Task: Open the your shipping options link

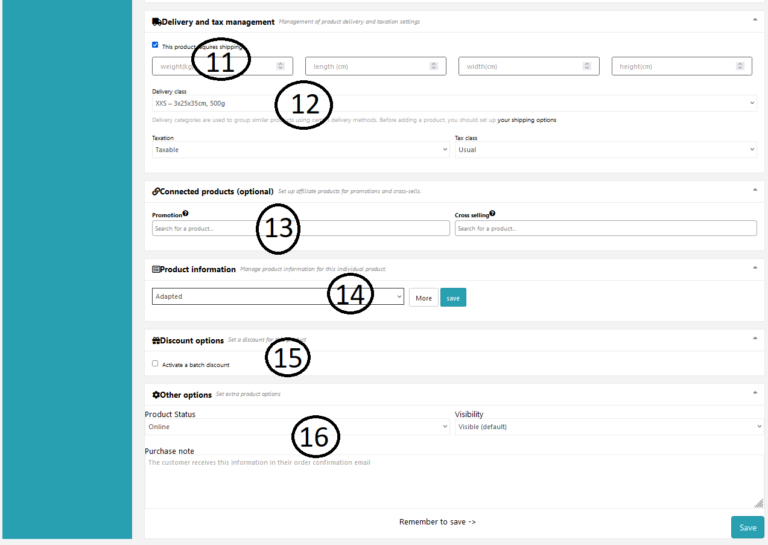Action: (x=527, y=120)
